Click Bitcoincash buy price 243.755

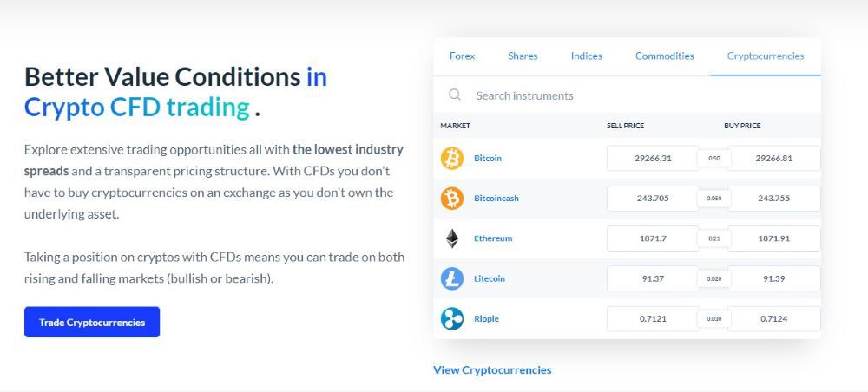[773, 199]
